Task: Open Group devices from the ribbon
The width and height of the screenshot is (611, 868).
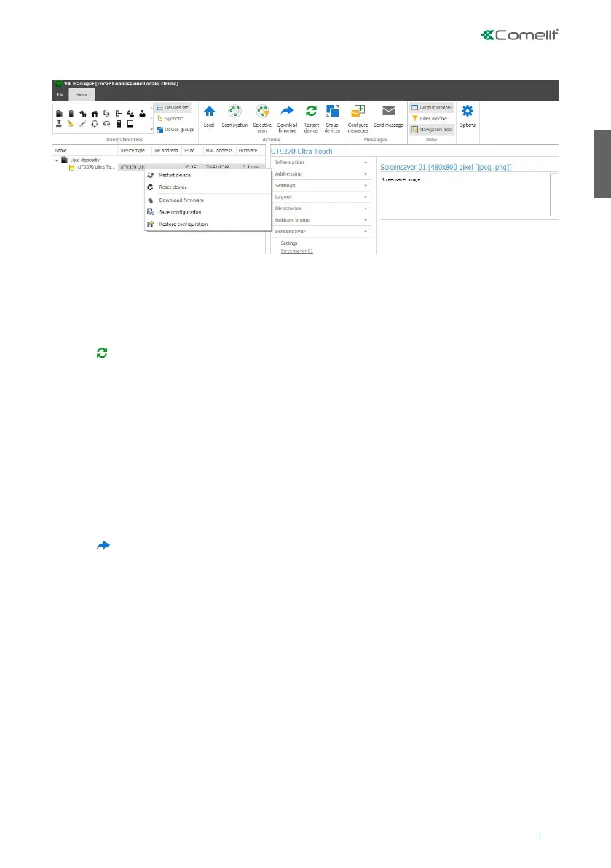Action: [332, 118]
